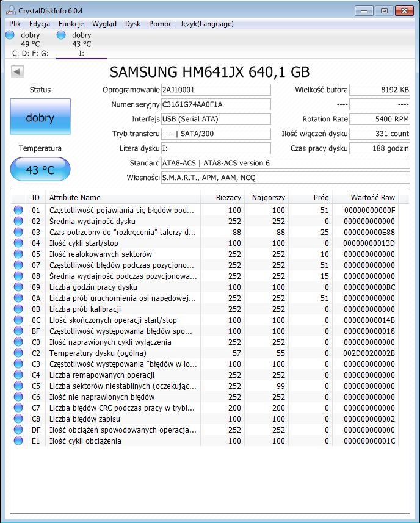Click the Najgorszy column header

[267, 198]
